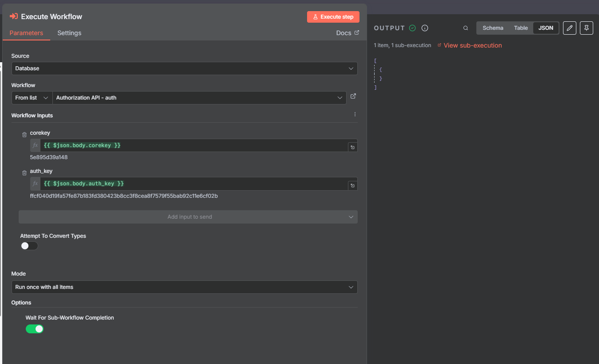Disable Wait For Sub-Workflow Completion
The height and width of the screenshot is (364, 599).
point(35,329)
